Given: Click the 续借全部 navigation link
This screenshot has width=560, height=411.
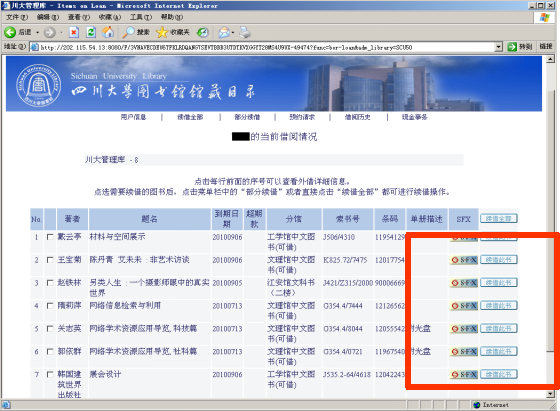Looking at the screenshot, I should pyautogui.click(x=190, y=117).
